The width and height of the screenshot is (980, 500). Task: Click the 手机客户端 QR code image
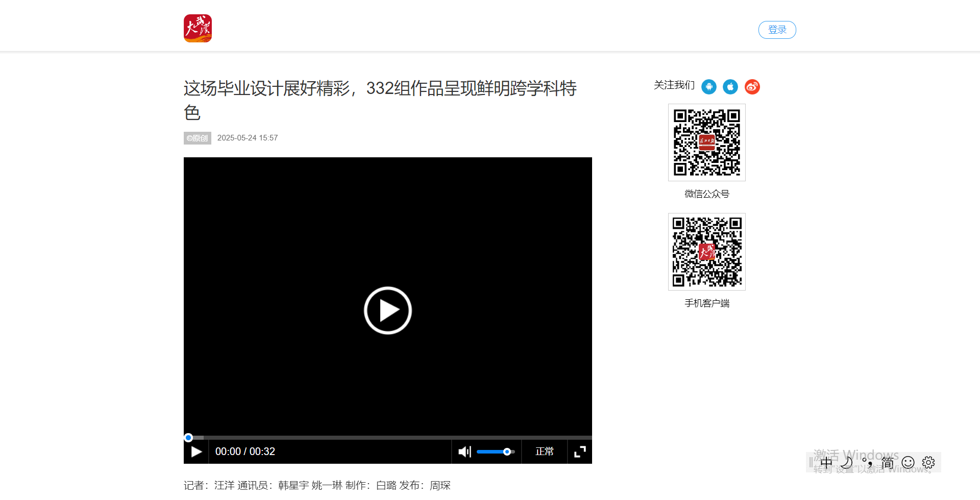707,252
